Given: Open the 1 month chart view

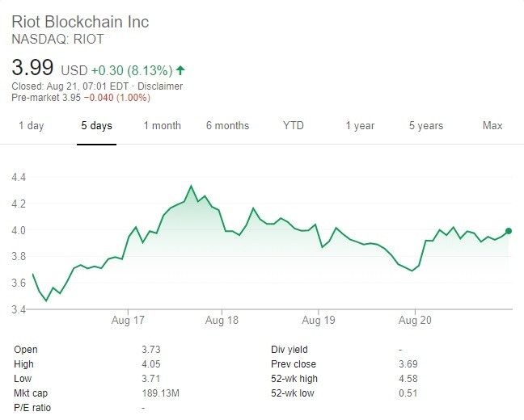Looking at the screenshot, I should [162, 126].
